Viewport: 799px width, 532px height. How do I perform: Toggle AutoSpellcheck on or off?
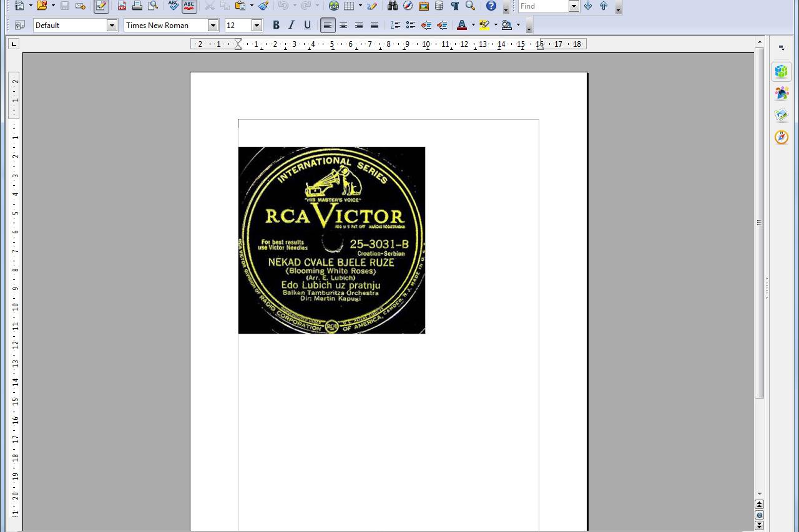[189, 6]
